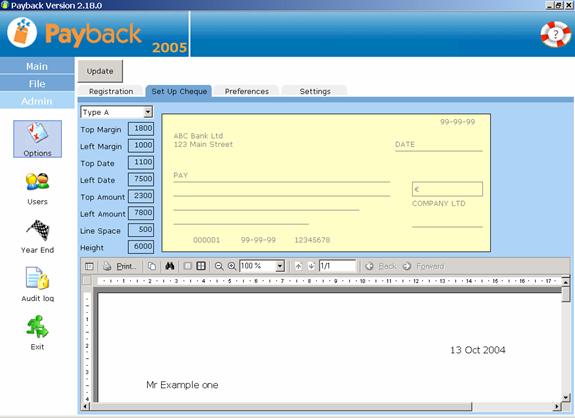Open help via the lifebuoy icon

tap(556, 34)
